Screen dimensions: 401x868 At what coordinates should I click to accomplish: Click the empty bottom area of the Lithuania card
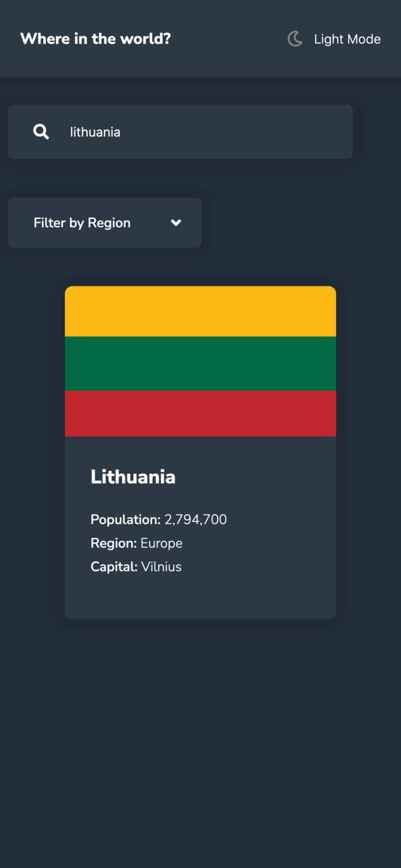point(200,599)
